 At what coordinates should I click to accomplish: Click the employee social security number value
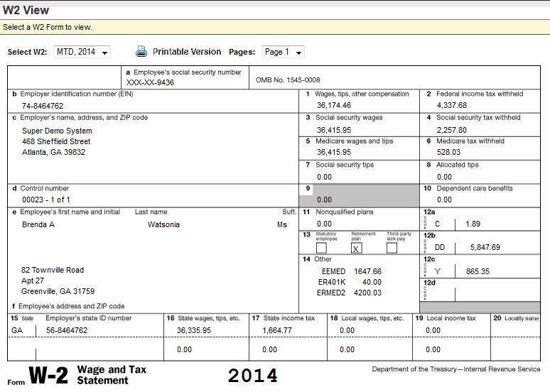(x=150, y=82)
